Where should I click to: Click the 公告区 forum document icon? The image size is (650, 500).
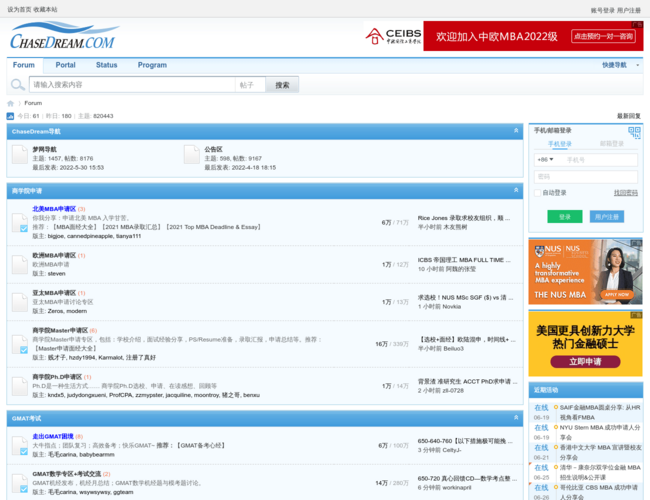[x=192, y=154]
